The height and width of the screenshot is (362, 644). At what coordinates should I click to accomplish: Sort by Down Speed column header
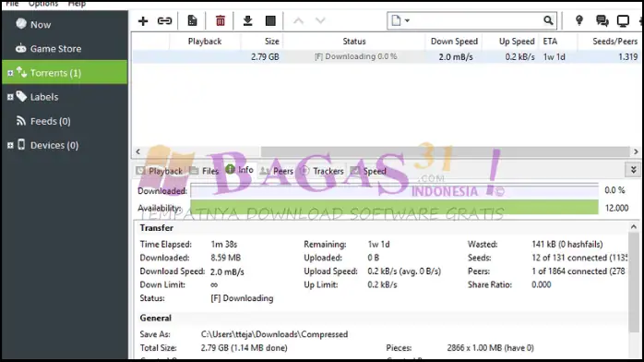[454, 42]
